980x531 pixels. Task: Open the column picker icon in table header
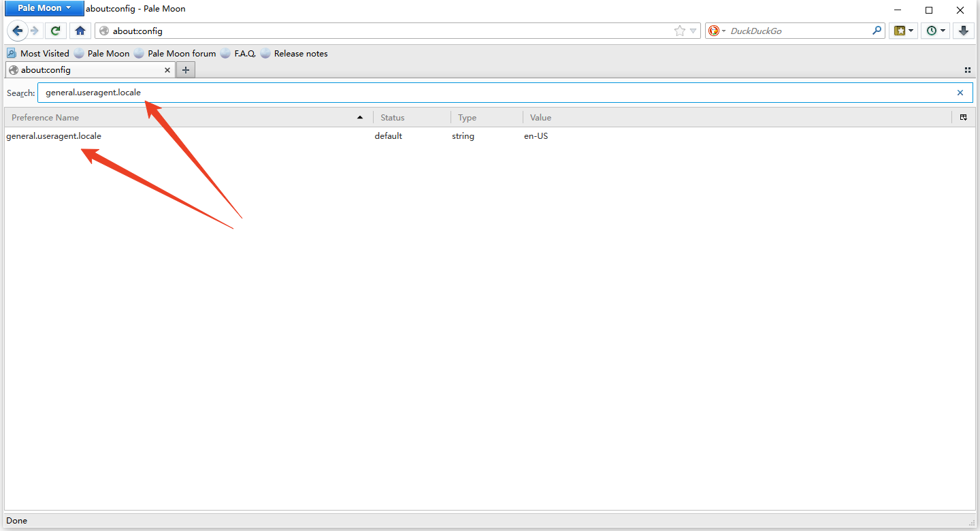[x=964, y=118]
